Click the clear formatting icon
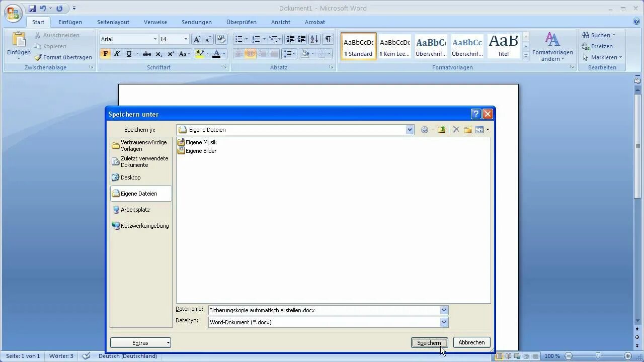The width and height of the screenshot is (644, 362). point(221,39)
